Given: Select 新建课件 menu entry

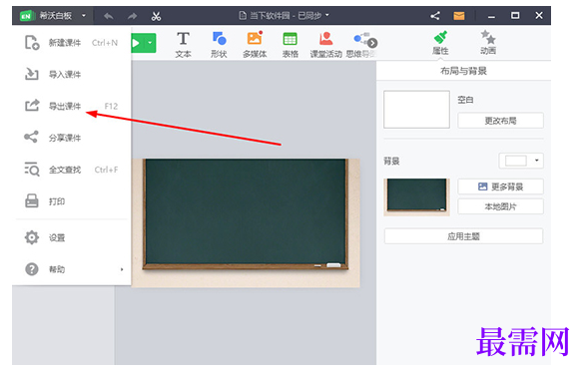Looking at the screenshot, I should [71, 43].
